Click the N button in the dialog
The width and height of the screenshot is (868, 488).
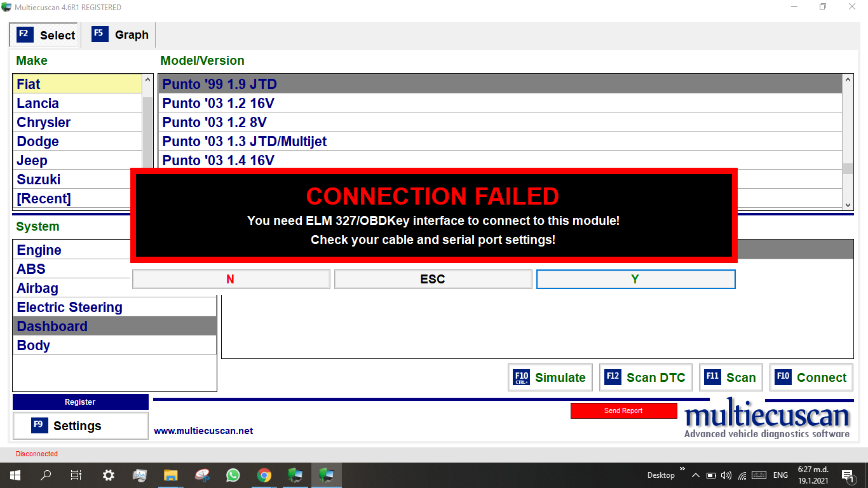[231, 279]
